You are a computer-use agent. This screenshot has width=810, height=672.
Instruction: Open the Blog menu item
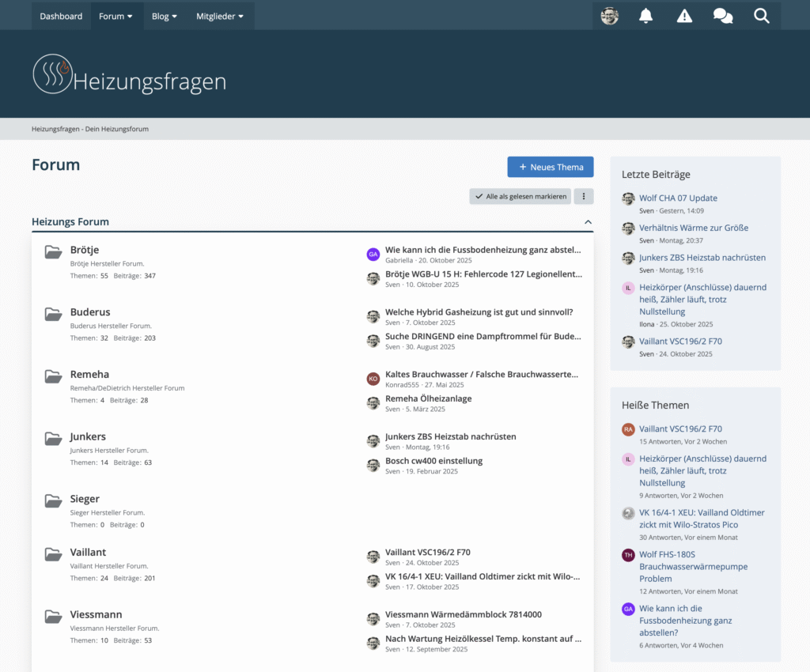pyautogui.click(x=165, y=16)
